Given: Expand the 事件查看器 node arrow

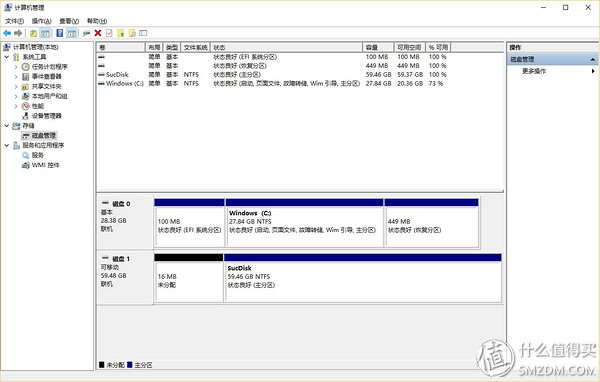Looking at the screenshot, I should tap(16, 77).
